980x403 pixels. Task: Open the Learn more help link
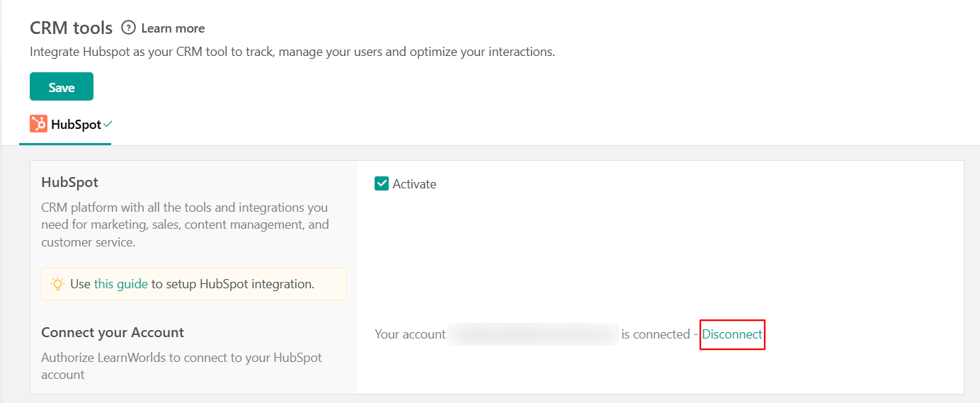tap(173, 28)
